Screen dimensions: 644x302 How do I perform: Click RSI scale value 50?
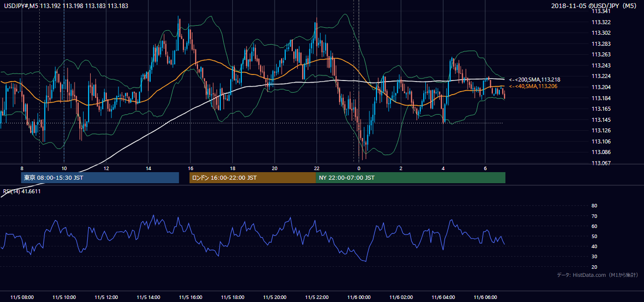point(594,236)
